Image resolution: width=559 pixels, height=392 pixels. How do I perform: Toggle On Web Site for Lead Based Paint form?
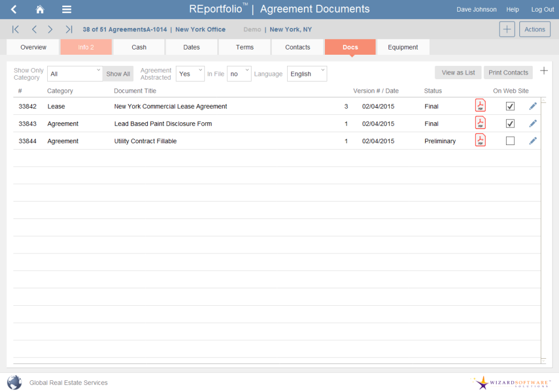510,123
